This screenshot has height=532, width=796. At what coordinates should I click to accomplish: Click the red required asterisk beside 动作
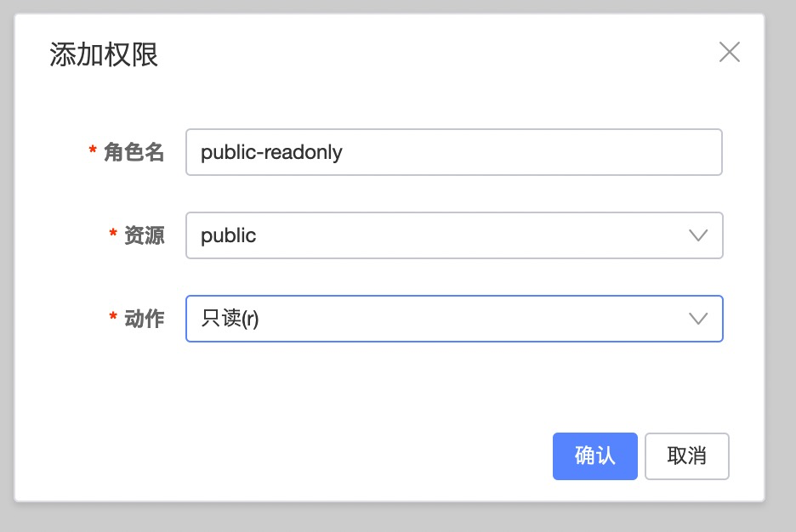click(113, 318)
